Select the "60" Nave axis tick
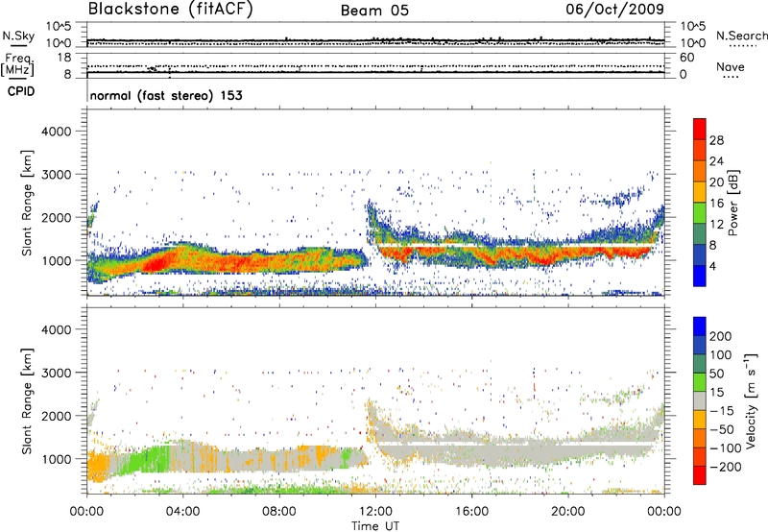768x532 pixels. tap(686, 58)
